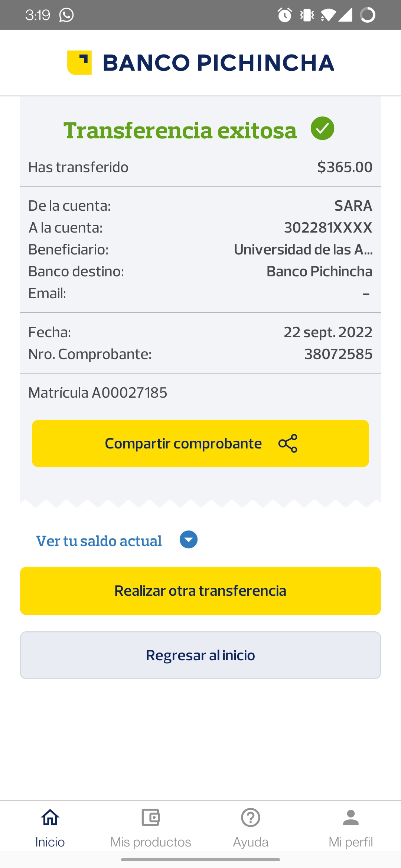Tap the Banco Pichincha yellow logo icon

[79, 62]
